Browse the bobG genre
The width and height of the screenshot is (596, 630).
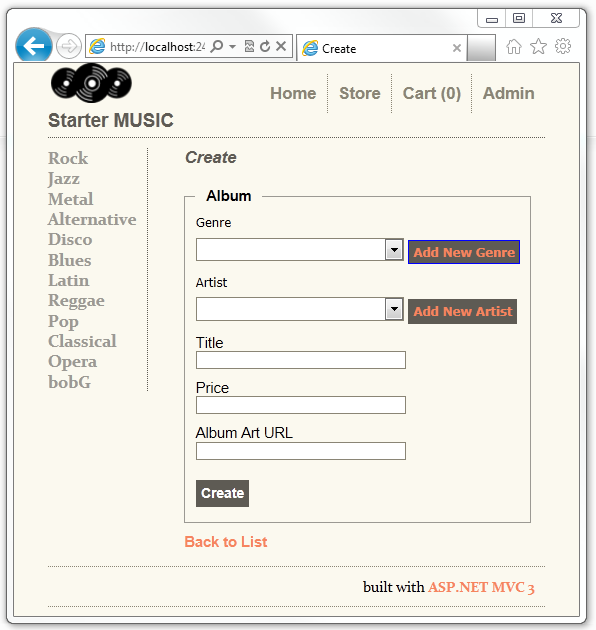pos(69,382)
